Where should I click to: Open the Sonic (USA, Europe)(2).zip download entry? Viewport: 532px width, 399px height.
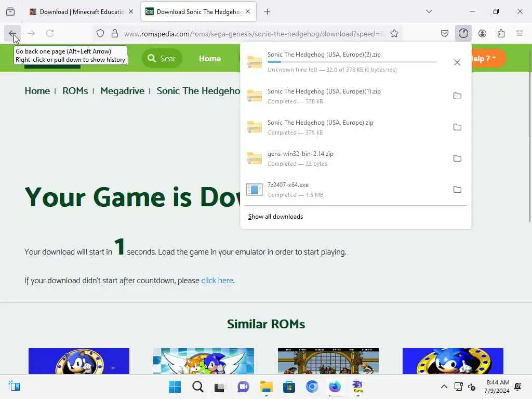point(344,62)
